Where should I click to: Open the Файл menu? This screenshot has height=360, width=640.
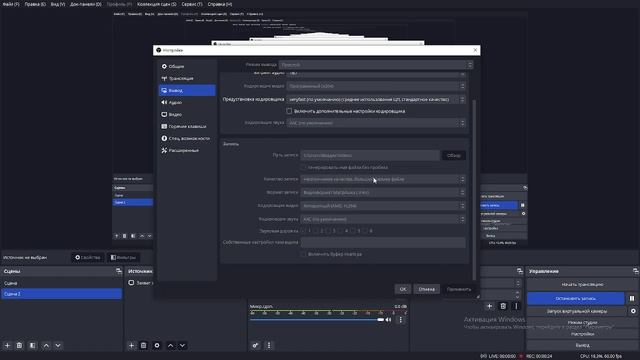[11, 4]
